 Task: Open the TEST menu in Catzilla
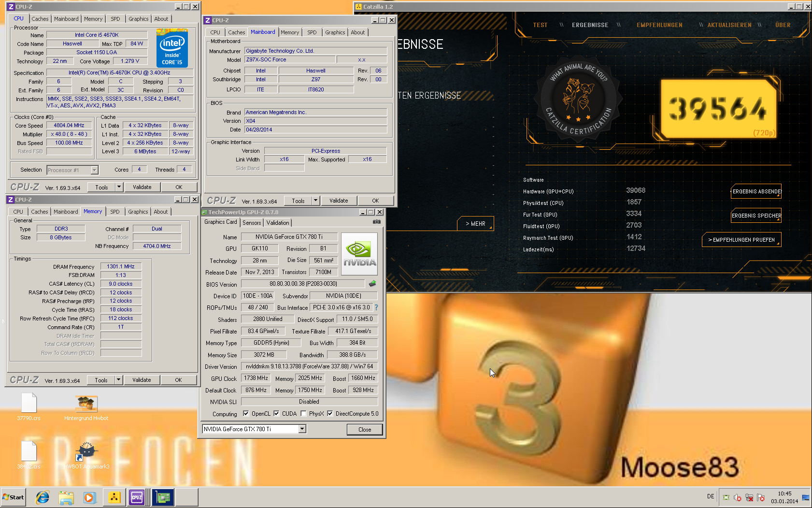(x=540, y=25)
